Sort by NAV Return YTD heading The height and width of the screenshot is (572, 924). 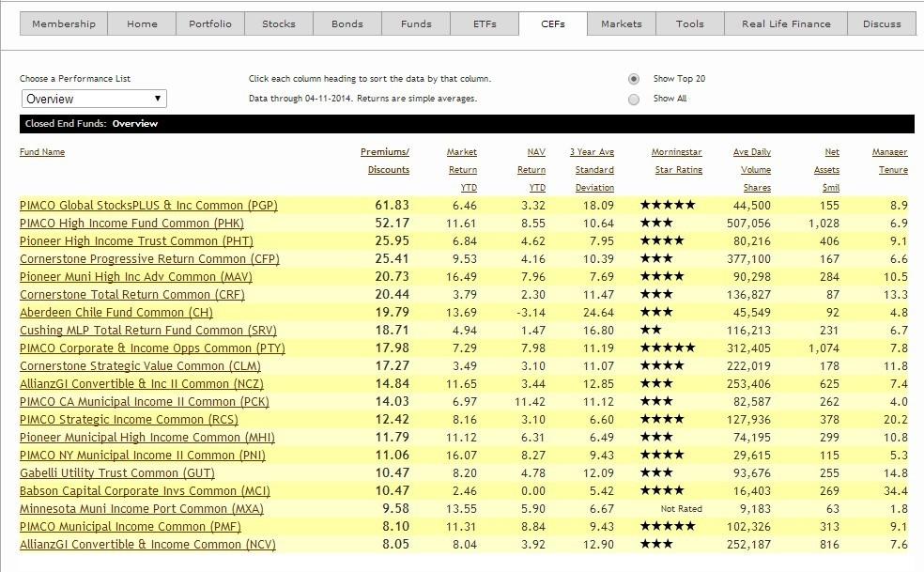[x=531, y=170]
